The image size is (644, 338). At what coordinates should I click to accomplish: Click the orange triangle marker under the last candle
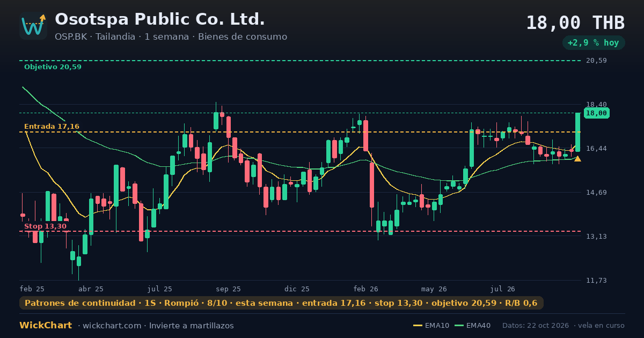(x=577, y=159)
